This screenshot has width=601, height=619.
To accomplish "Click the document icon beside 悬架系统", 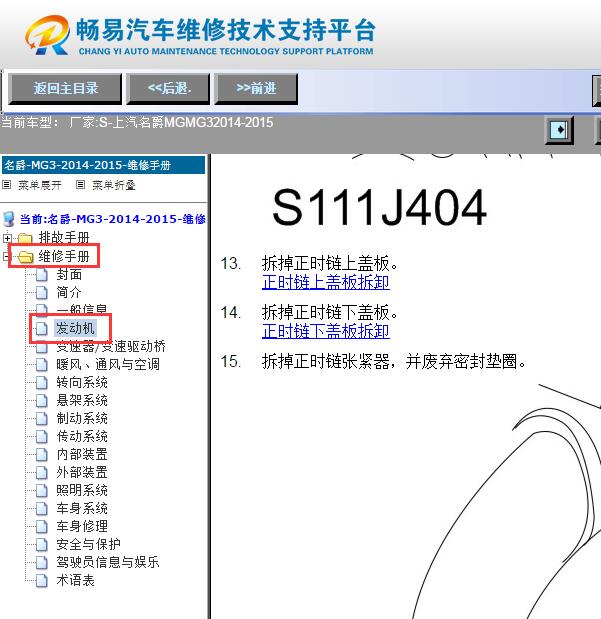I will pyautogui.click(x=41, y=400).
